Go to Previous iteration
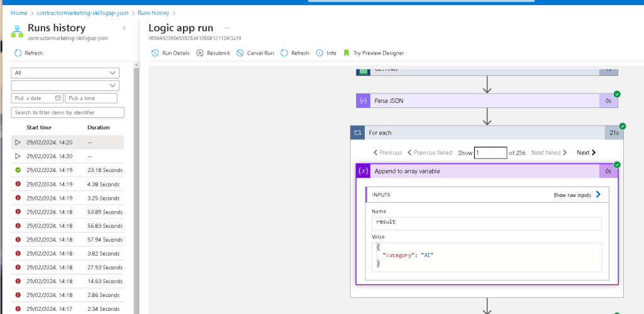The width and height of the screenshot is (644, 314). [x=387, y=153]
